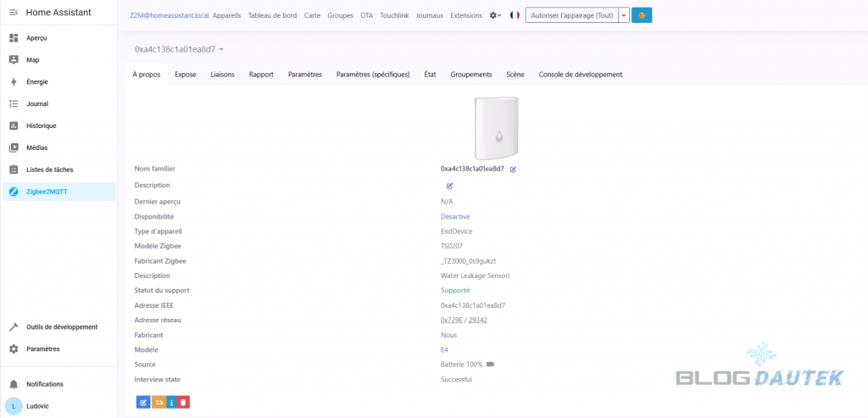
Task: Expand the settings gear dropdown
Action: [x=495, y=15]
